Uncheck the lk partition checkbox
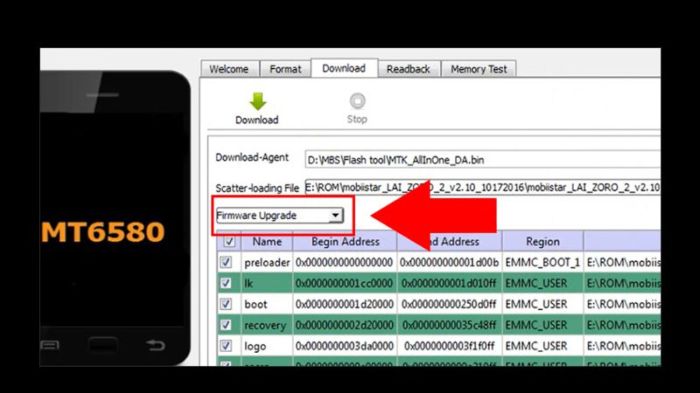 (226, 283)
